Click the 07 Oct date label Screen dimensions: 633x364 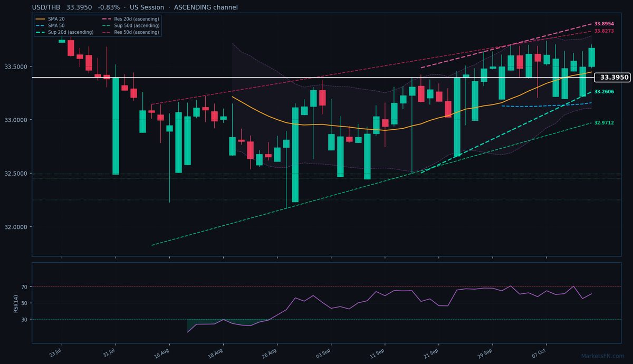pos(539,352)
